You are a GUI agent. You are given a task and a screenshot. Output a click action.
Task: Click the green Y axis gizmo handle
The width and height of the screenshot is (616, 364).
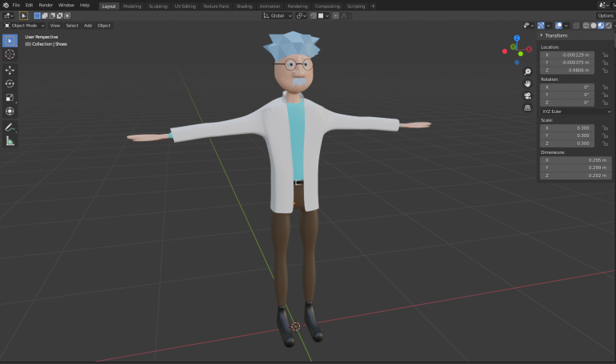(x=513, y=47)
